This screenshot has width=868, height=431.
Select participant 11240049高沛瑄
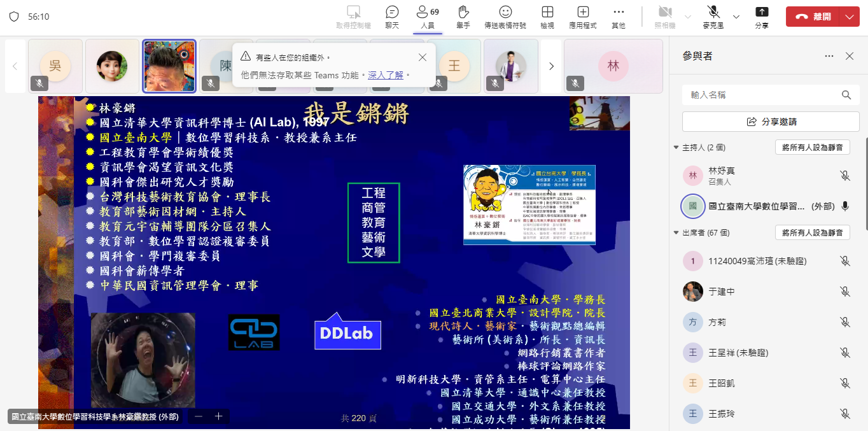(x=768, y=260)
